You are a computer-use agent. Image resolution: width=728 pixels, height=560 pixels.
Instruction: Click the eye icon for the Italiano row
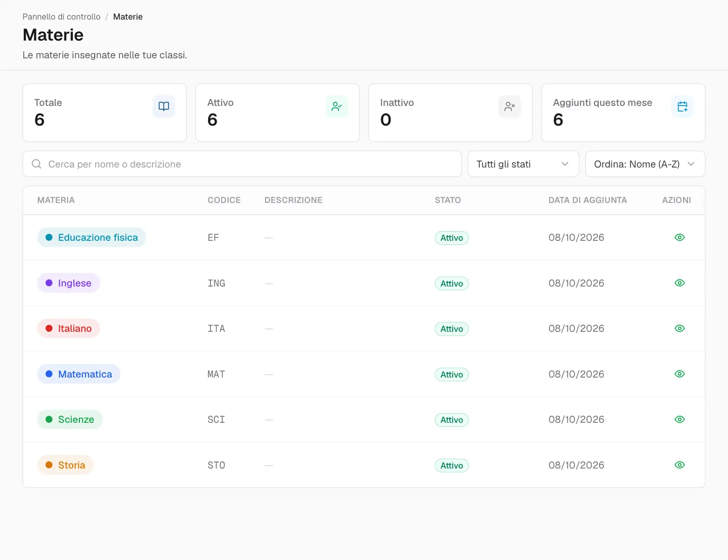click(x=679, y=329)
